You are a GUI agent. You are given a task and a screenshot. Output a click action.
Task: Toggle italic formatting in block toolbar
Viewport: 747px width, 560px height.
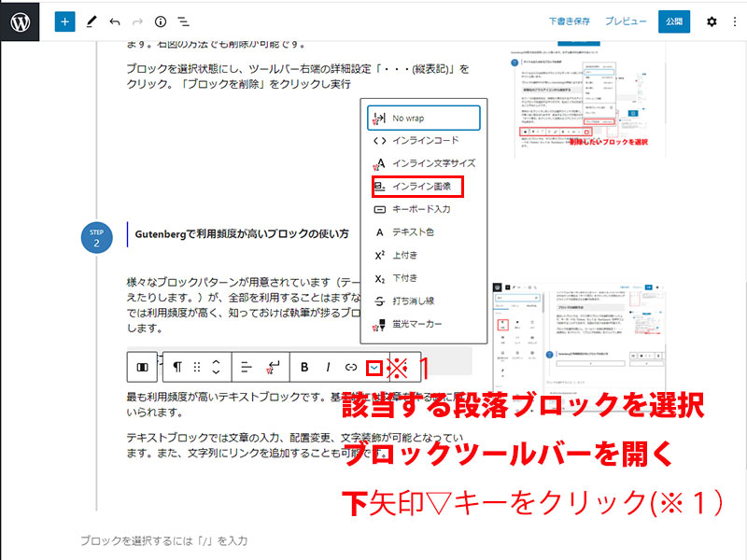click(328, 367)
